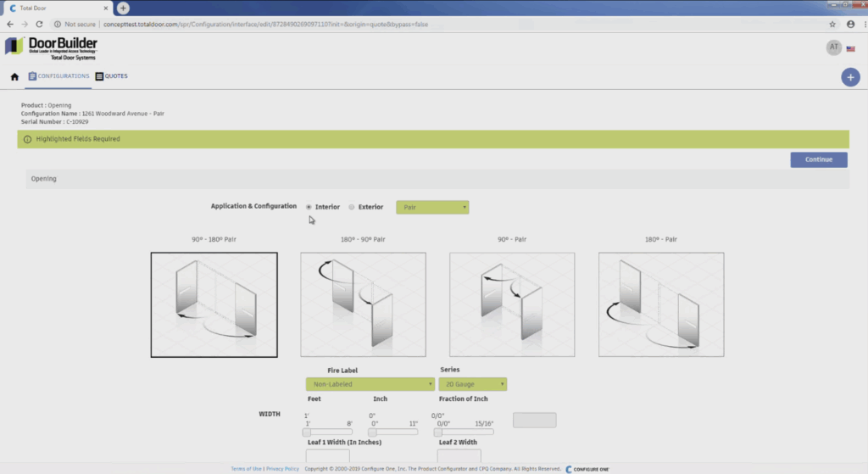Open the Pair configuration dropdown
The height and width of the screenshot is (474, 868).
(x=431, y=207)
